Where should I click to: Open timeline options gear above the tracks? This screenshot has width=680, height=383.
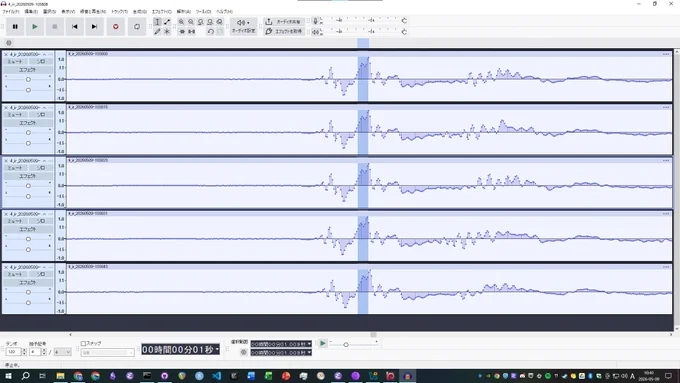click(9, 43)
